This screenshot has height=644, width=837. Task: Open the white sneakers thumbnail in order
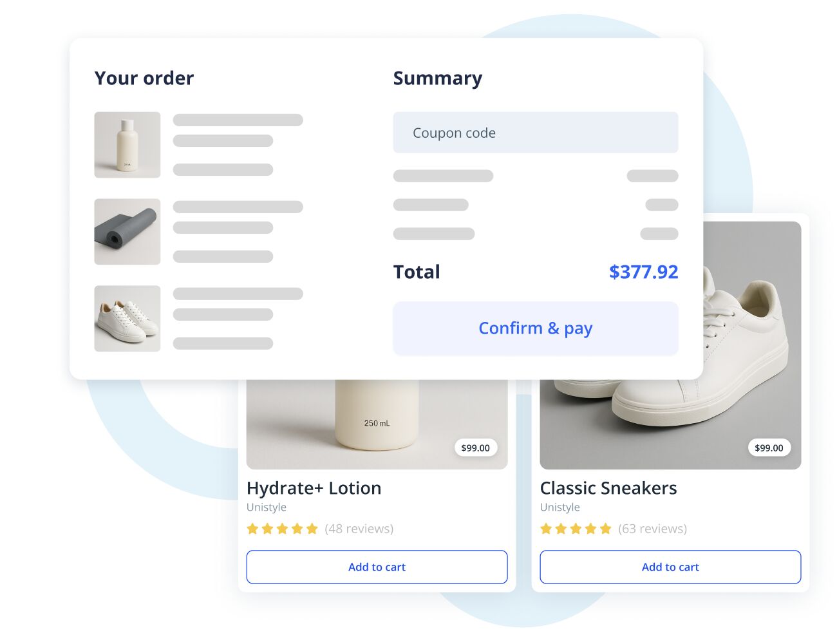[x=127, y=319]
